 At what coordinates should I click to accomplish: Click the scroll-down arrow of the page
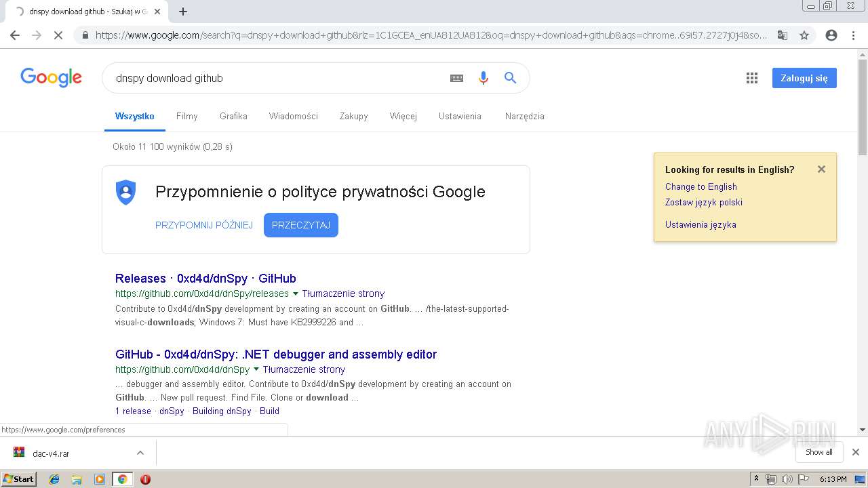pos(863,429)
